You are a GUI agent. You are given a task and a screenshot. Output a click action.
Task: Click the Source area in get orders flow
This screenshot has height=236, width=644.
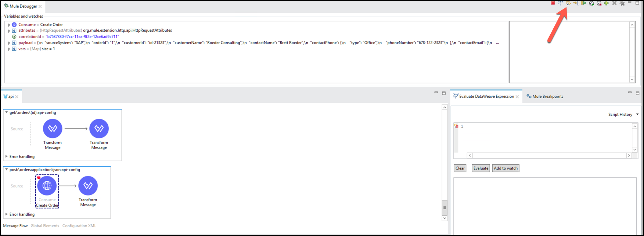(x=17, y=129)
